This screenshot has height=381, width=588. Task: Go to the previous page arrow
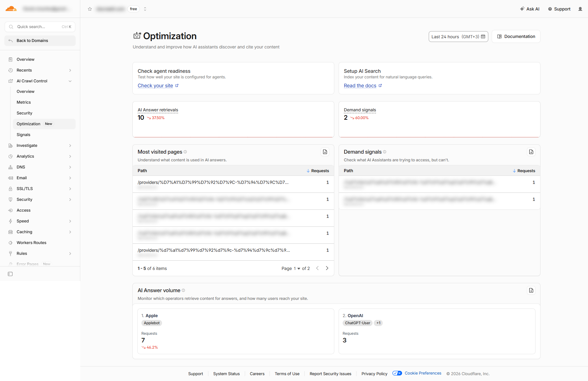(x=317, y=268)
